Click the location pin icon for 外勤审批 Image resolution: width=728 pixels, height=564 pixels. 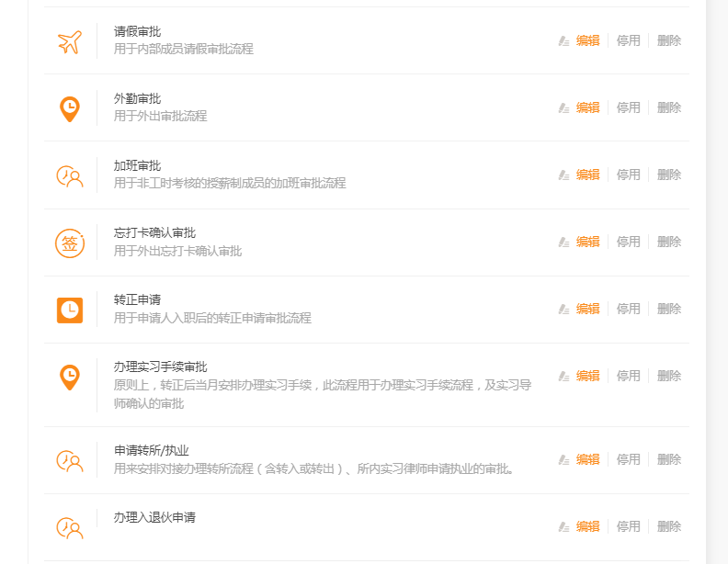pos(70,109)
